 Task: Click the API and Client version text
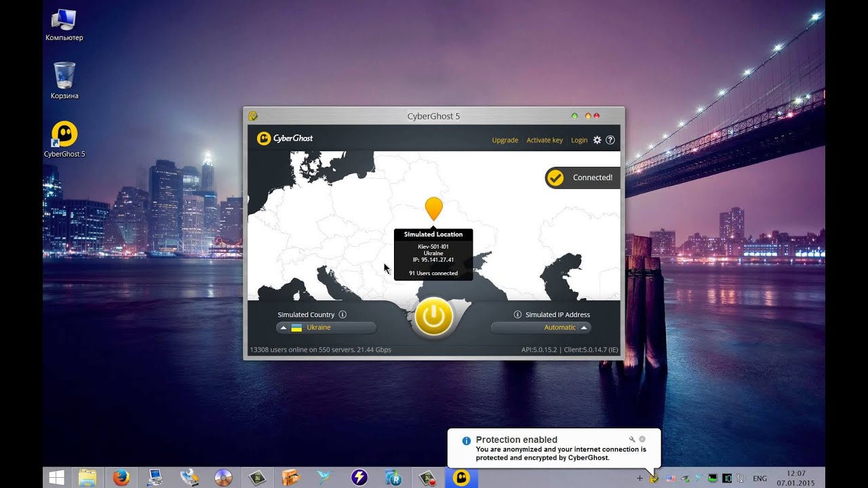point(570,350)
